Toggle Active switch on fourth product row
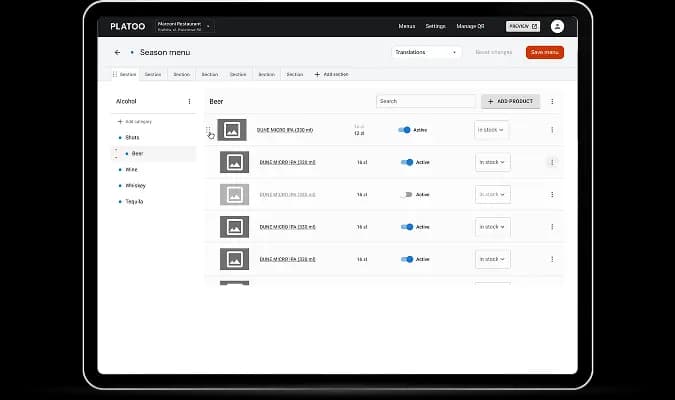The image size is (675, 400). 407,227
